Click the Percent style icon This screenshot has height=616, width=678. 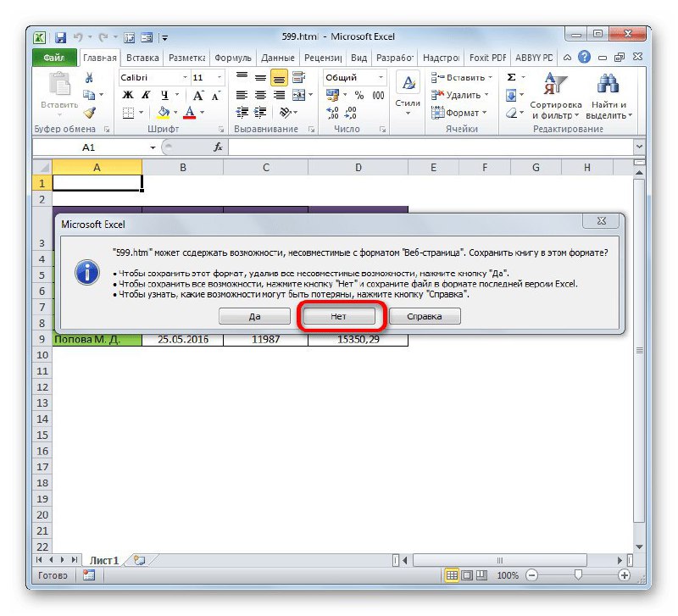[359, 95]
